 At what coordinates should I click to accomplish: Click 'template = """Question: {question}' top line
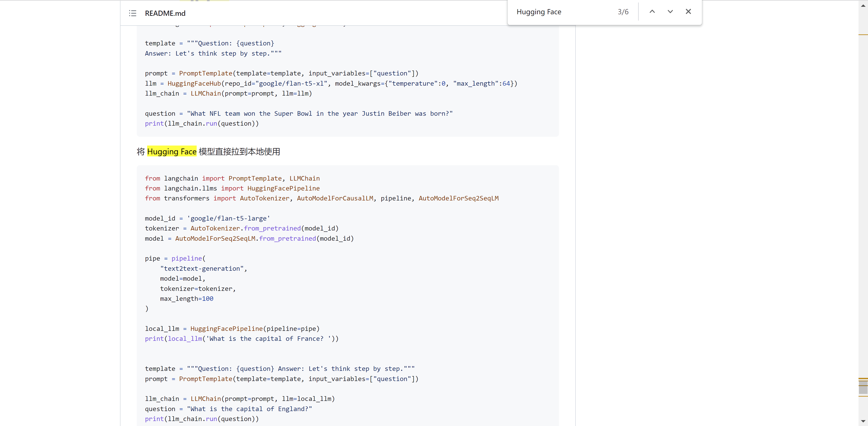(210, 43)
